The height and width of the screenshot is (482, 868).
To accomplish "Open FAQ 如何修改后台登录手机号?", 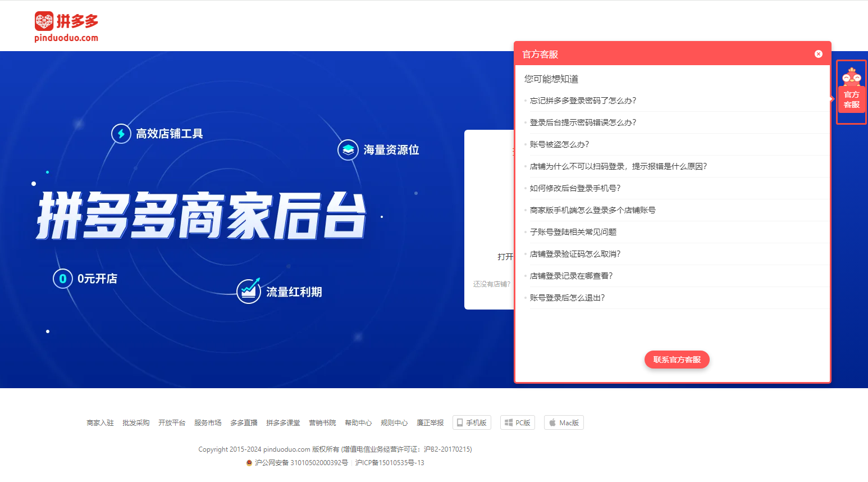I will (575, 188).
